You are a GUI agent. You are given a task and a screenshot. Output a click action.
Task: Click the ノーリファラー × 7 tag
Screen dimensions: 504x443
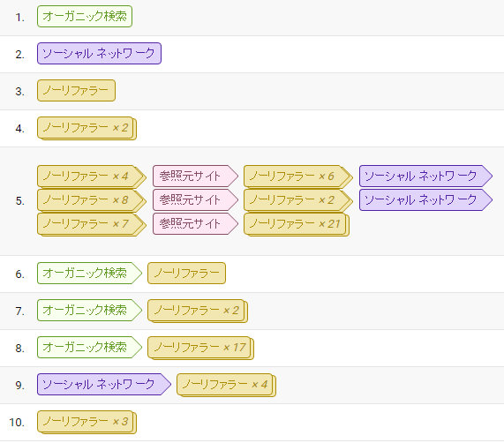click(x=92, y=224)
